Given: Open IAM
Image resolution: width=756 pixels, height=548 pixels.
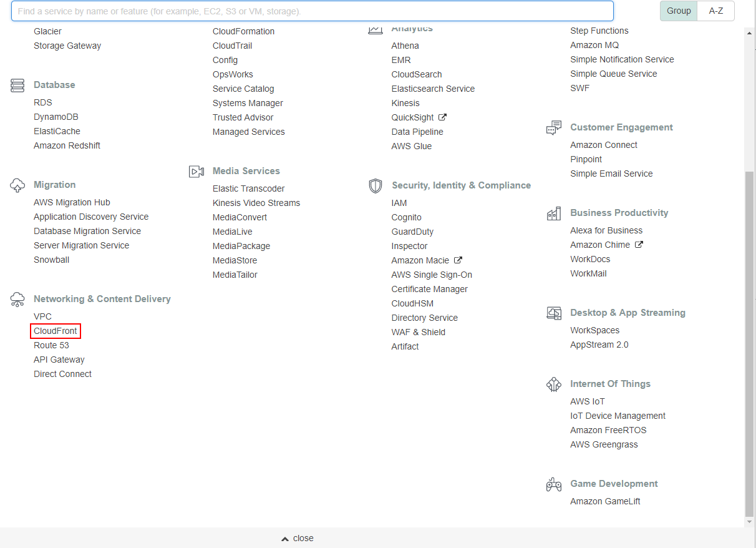Looking at the screenshot, I should [399, 203].
